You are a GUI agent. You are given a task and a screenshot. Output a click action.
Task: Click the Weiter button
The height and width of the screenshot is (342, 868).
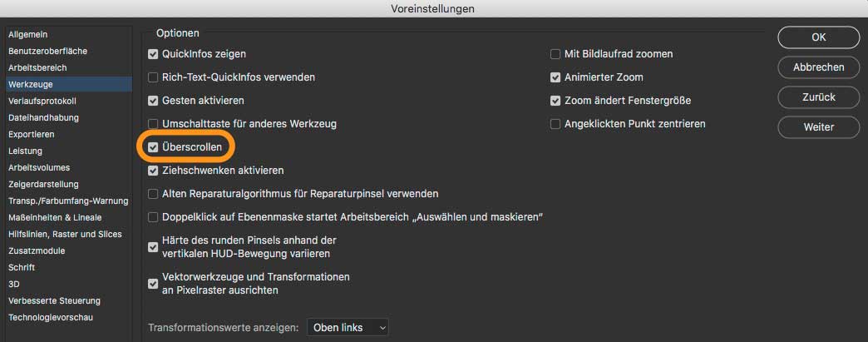coord(818,127)
